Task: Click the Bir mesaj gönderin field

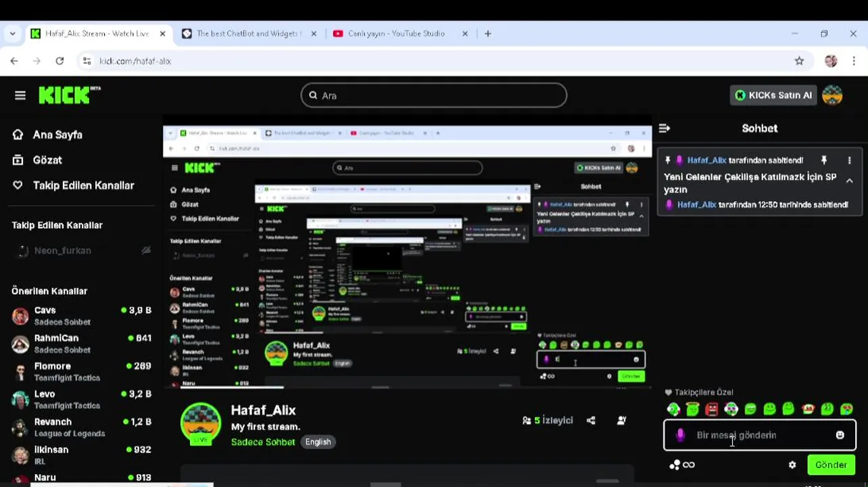Action: tap(760, 435)
